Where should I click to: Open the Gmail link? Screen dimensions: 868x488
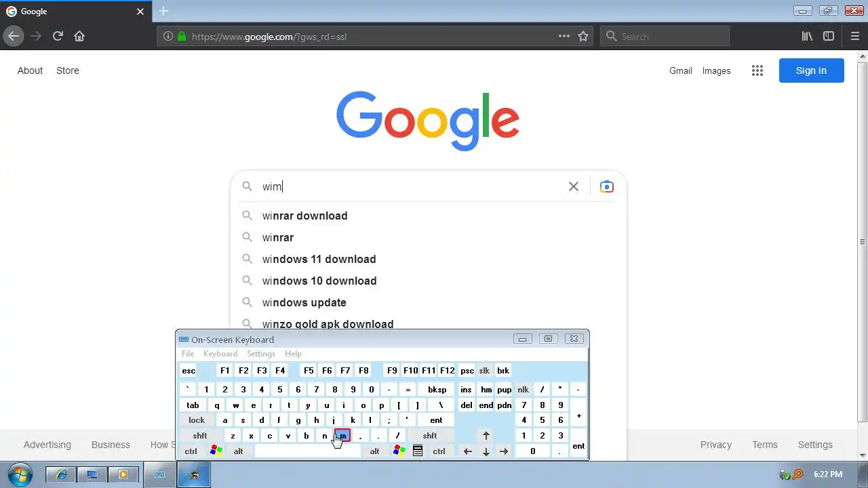click(x=680, y=70)
